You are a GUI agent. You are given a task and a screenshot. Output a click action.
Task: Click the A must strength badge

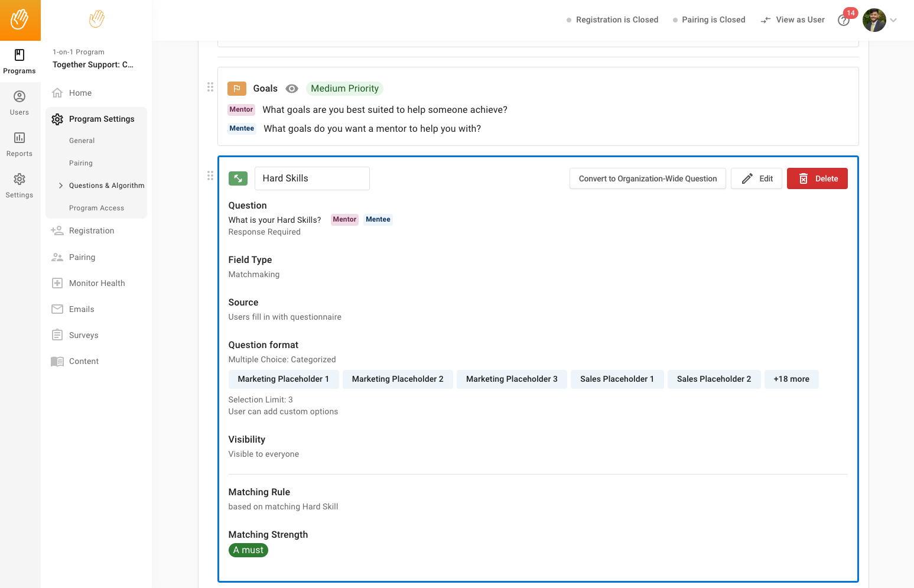pyautogui.click(x=248, y=550)
